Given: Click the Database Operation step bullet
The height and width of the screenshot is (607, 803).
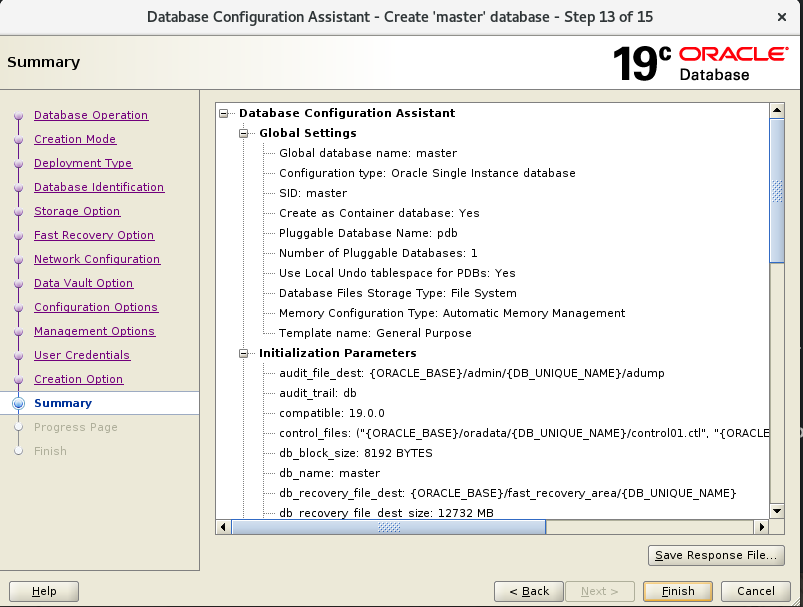Looking at the screenshot, I should point(18,116).
